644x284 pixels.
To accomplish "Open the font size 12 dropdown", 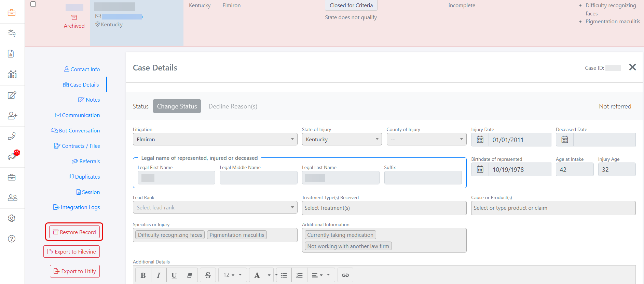I will click(x=232, y=275).
